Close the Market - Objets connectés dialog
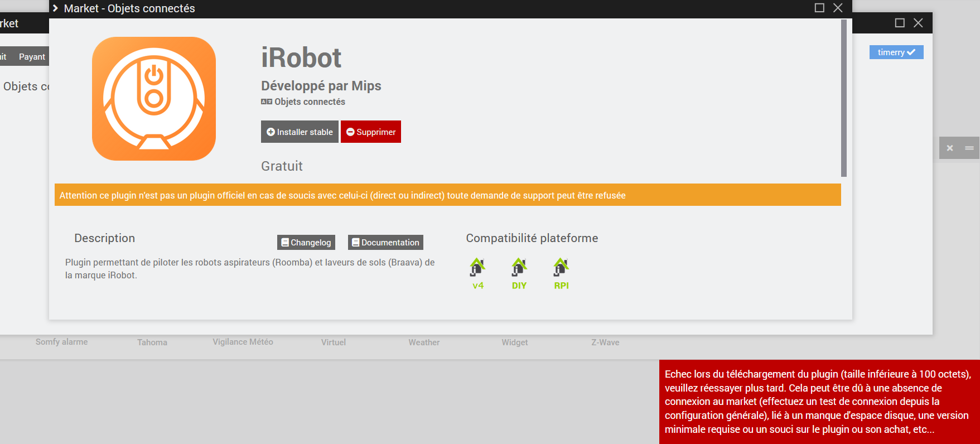The image size is (980, 444). pos(838,8)
